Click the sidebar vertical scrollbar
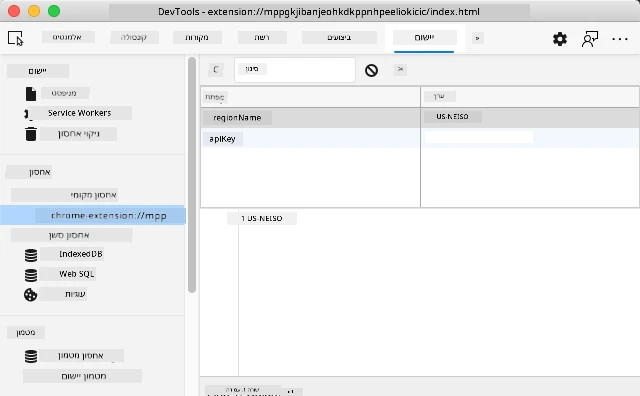640x396 pixels. 192,175
